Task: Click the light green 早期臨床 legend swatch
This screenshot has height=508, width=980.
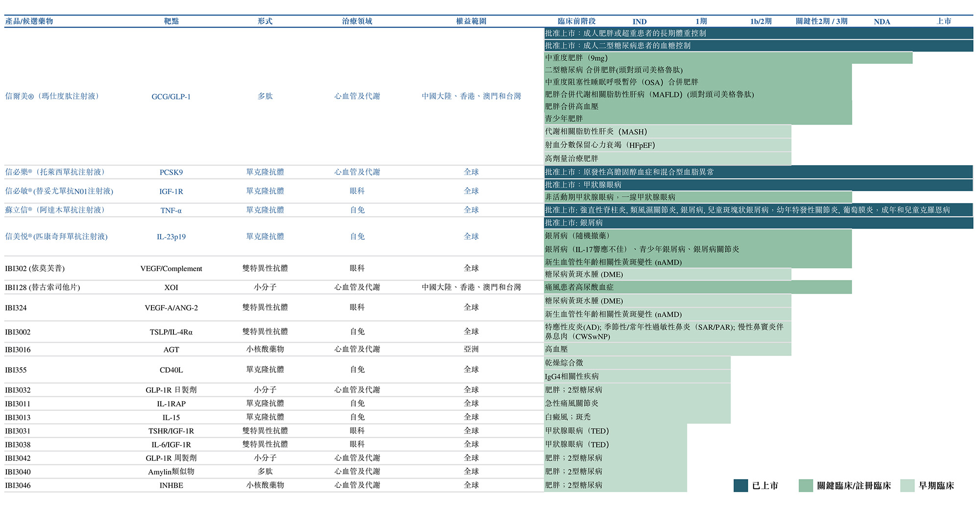Action: point(907,485)
